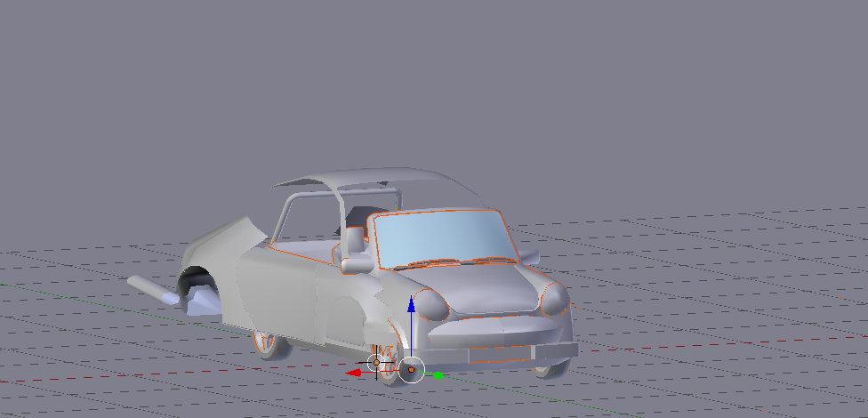Click the green Y-axis manipulator handle
This screenshot has width=868, height=418.
coord(438,376)
